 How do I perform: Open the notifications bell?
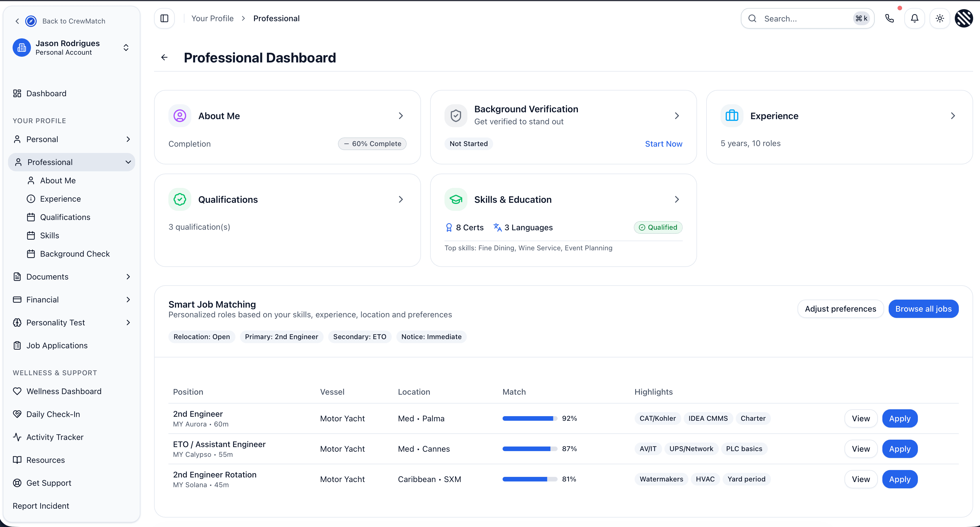pyautogui.click(x=915, y=18)
